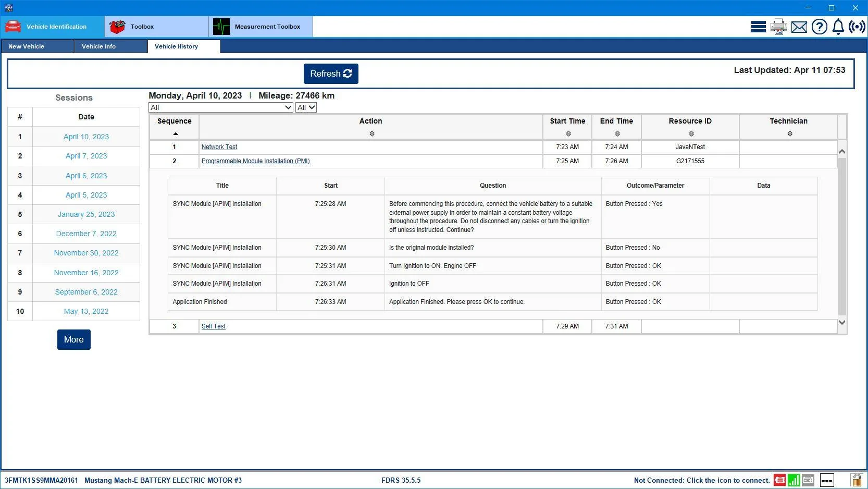Select the December 7, 2022 session
868x489 pixels.
(x=86, y=234)
